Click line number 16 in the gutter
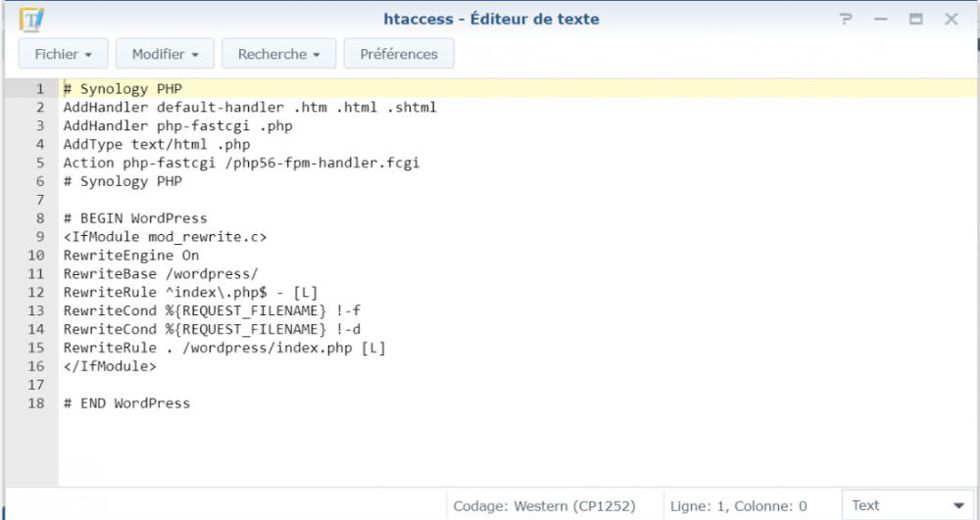980x520 pixels. tap(36, 366)
